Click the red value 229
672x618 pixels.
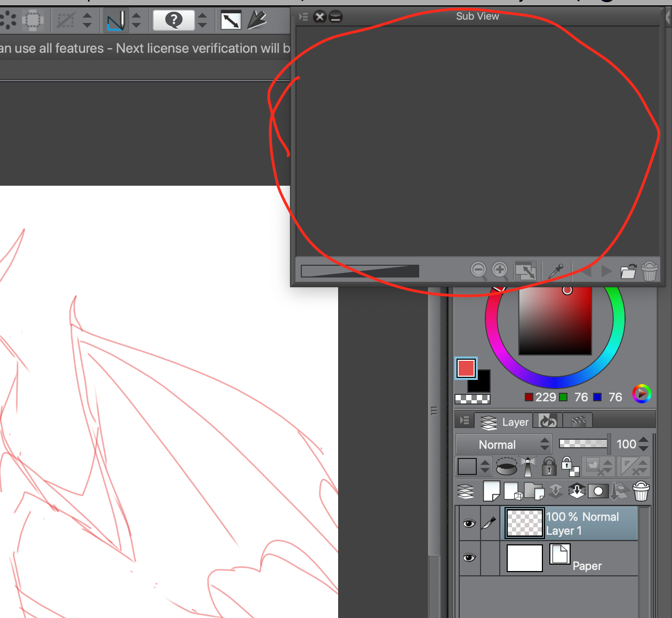[546, 397]
